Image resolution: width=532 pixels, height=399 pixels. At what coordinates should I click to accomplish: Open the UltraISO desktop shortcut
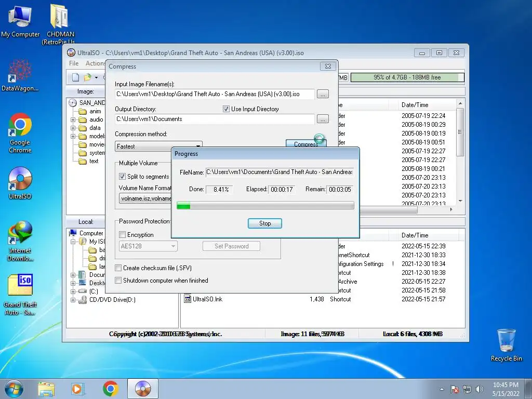click(20, 183)
